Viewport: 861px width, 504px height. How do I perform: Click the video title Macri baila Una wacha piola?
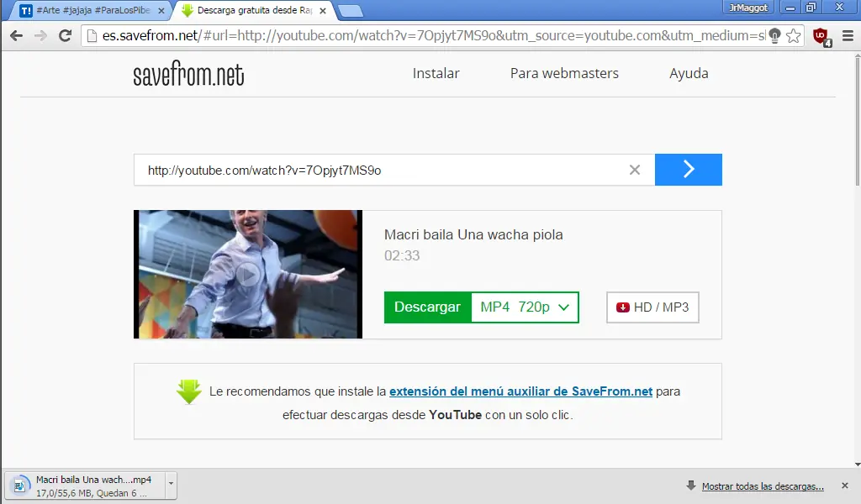tap(473, 234)
